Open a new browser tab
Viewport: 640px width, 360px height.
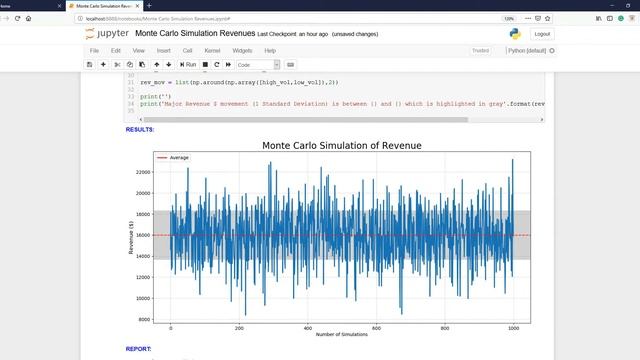[149, 6]
